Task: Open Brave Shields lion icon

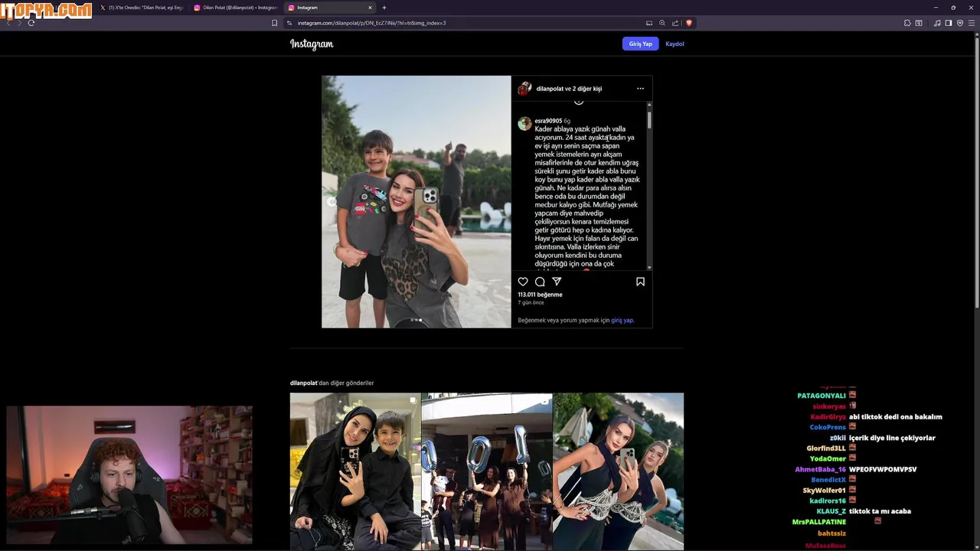Action: click(x=688, y=23)
